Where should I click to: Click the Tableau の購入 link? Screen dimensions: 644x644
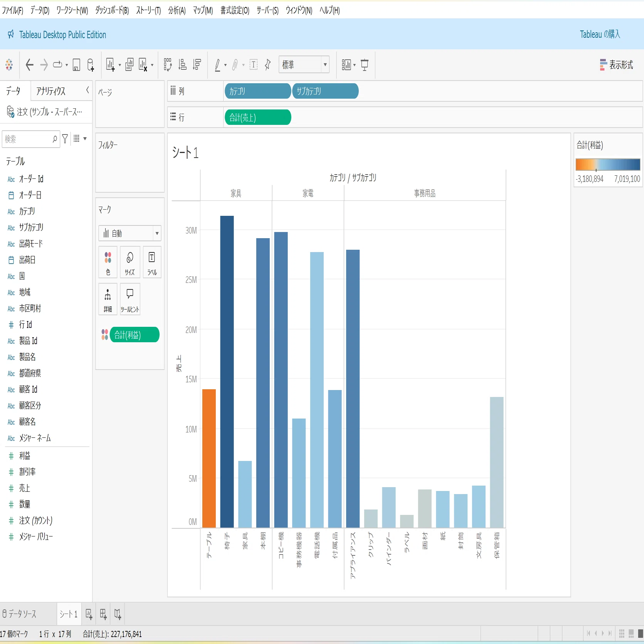click(600, 34)
